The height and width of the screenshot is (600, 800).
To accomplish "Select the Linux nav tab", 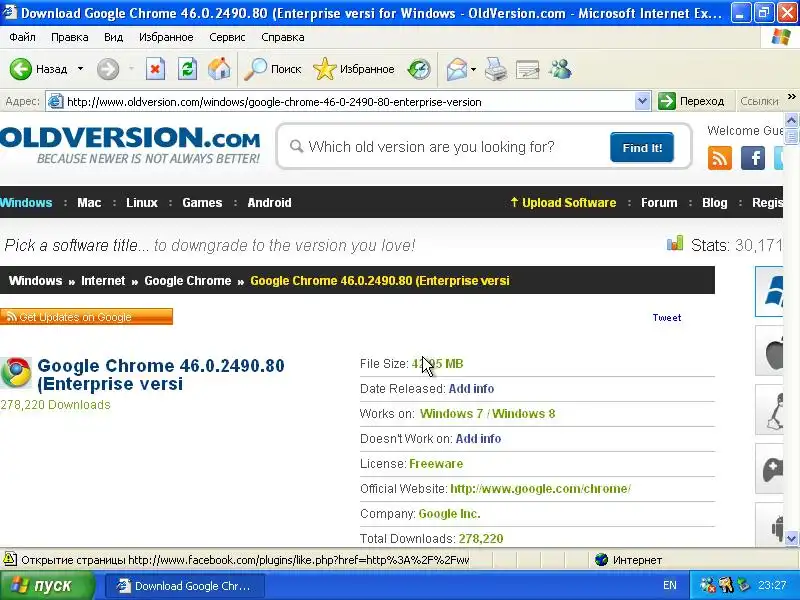I will 142,203.
